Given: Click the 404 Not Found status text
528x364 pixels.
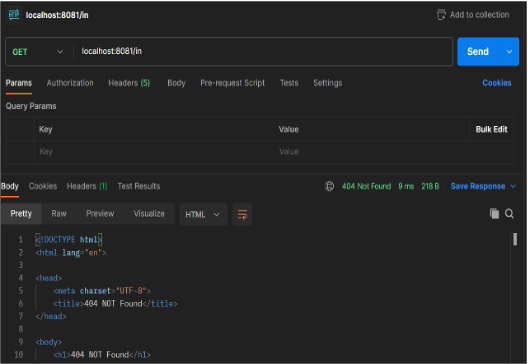Looking at the screenshot, I should 366,186.
